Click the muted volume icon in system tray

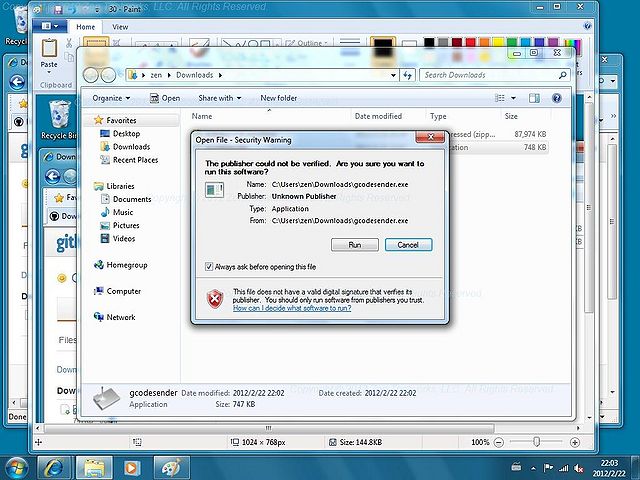coord(578,468)
